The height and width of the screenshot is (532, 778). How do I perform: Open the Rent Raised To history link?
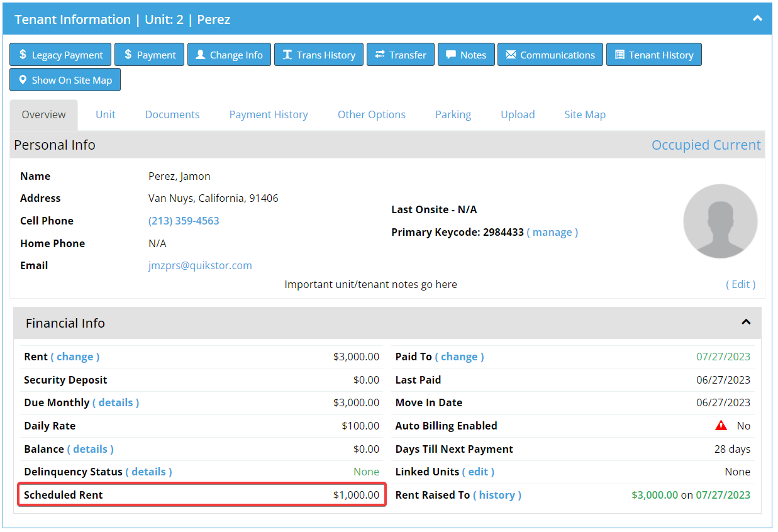pyautogui.click(x=497, y=495)
